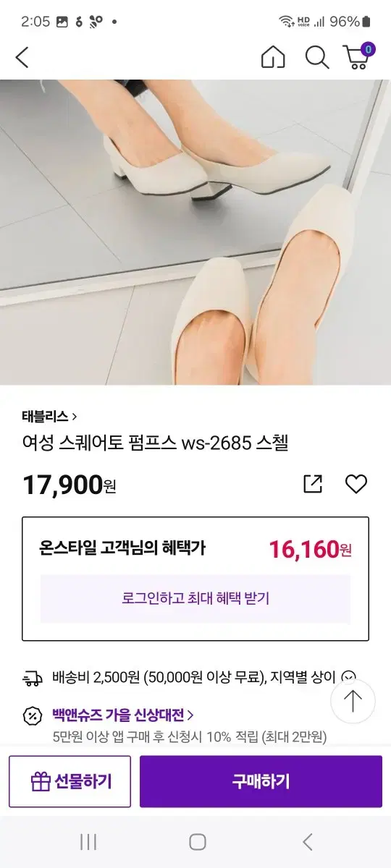391x868 pixels.
Task: Tap 선물하기 gift button
Action: pyautogui.click(x=70, y=781)
